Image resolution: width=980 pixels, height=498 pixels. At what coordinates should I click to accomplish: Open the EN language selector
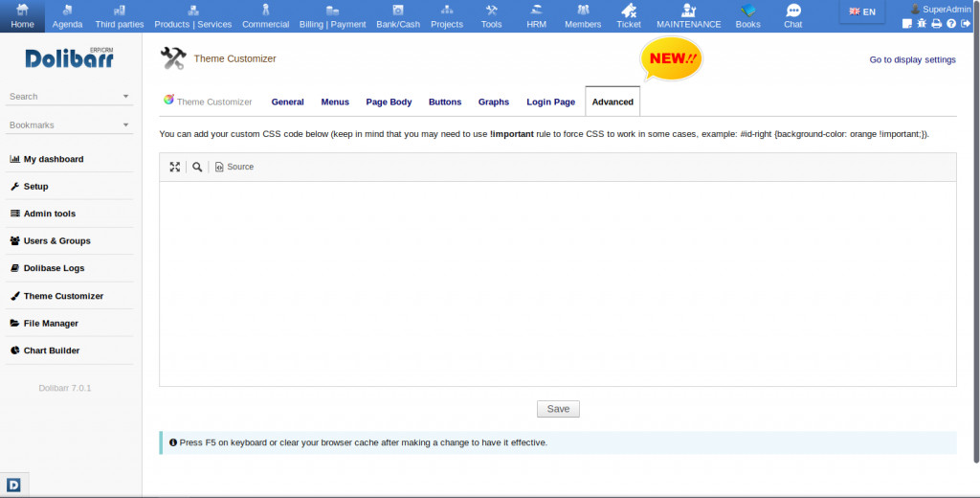(862, 11)
